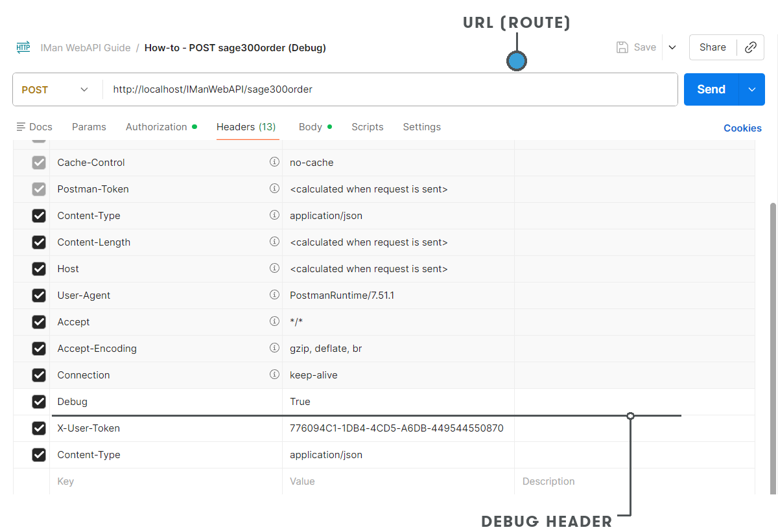Toggle the Cache-Control header checkbox
Screen dimensions: 778x532
[39, 163]
